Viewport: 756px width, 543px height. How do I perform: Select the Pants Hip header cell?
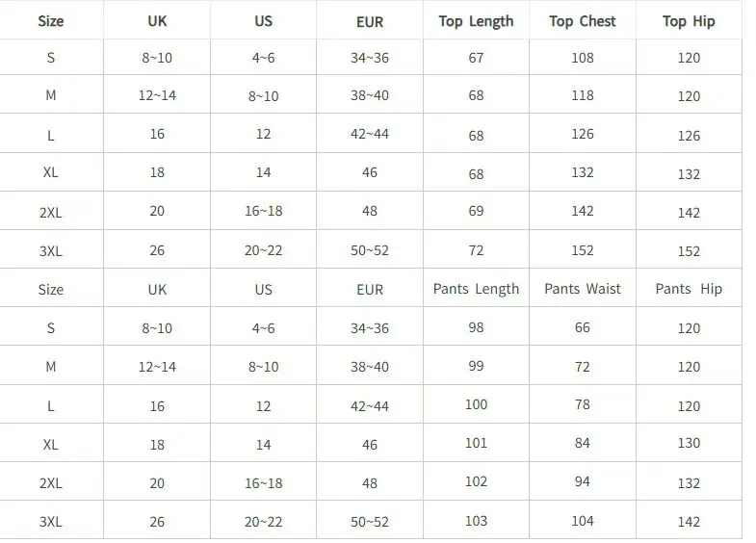[x=689, y=289]
